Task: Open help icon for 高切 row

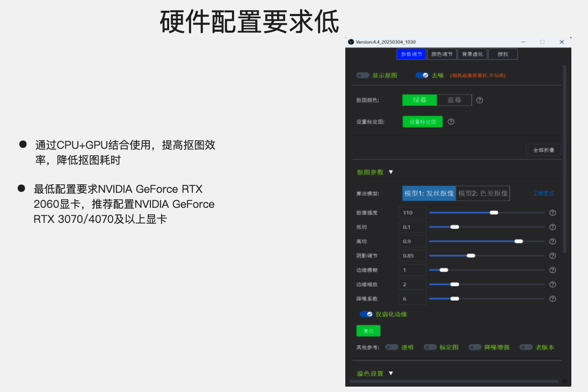Action: coord(552,242)
